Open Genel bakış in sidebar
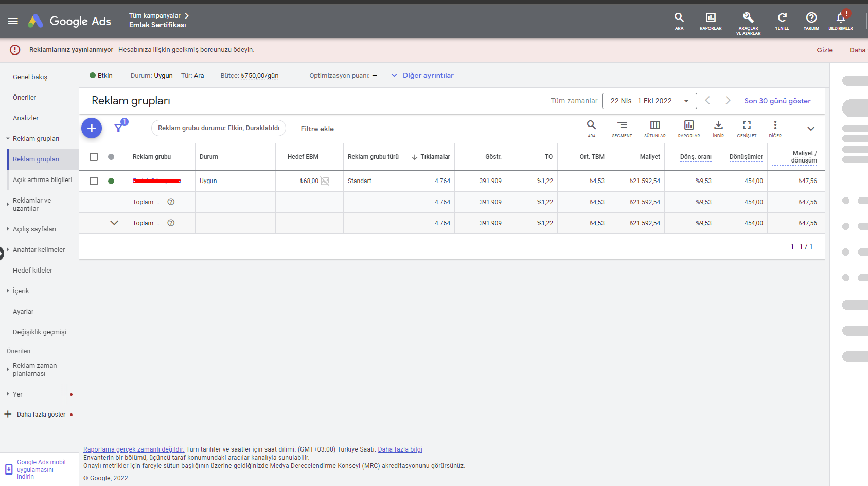Image resolution: width=868 pixels, height=486 pixels. pos(30,77)
